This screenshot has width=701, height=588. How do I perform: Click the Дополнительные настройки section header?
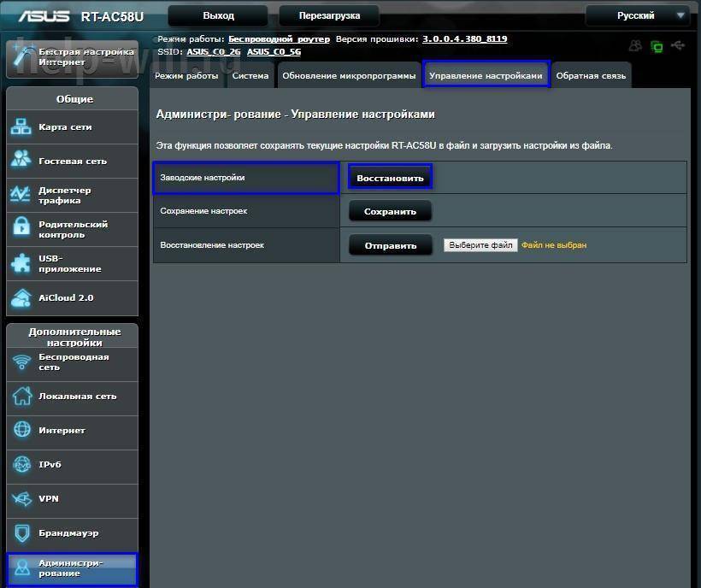74,337
